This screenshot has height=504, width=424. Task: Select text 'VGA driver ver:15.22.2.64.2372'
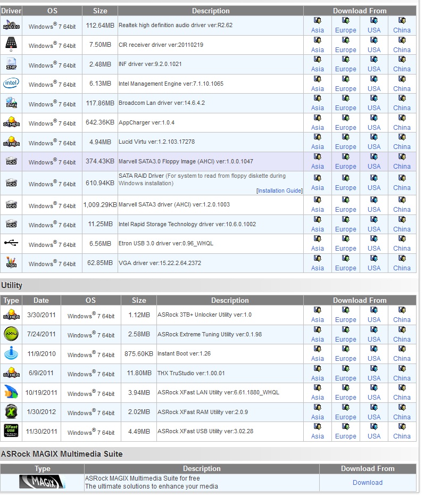click(160, 263)
